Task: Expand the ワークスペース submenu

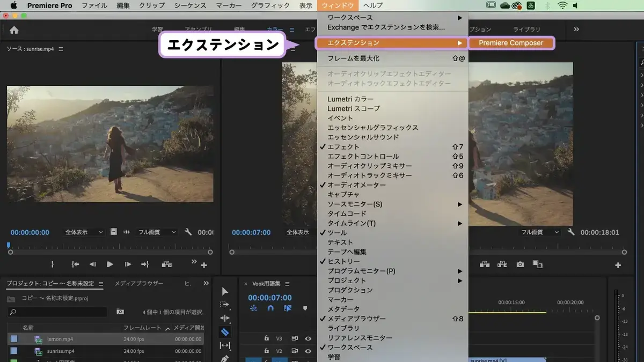Action: coord(392,18)
